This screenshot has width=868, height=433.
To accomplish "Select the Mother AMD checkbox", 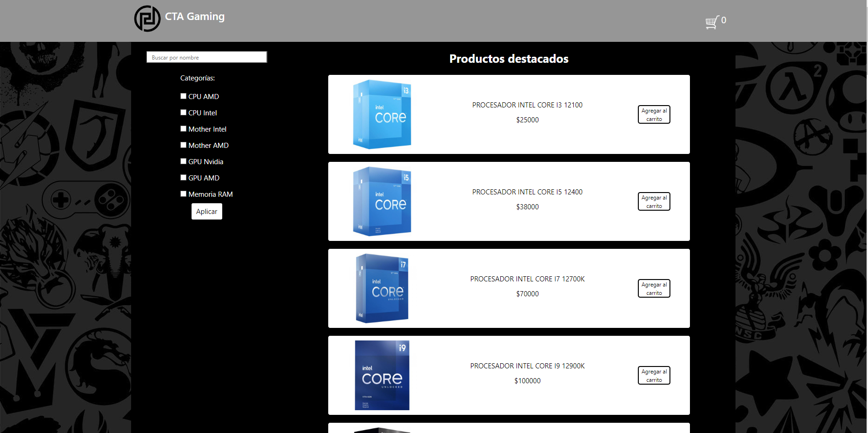I will point(183,145).
